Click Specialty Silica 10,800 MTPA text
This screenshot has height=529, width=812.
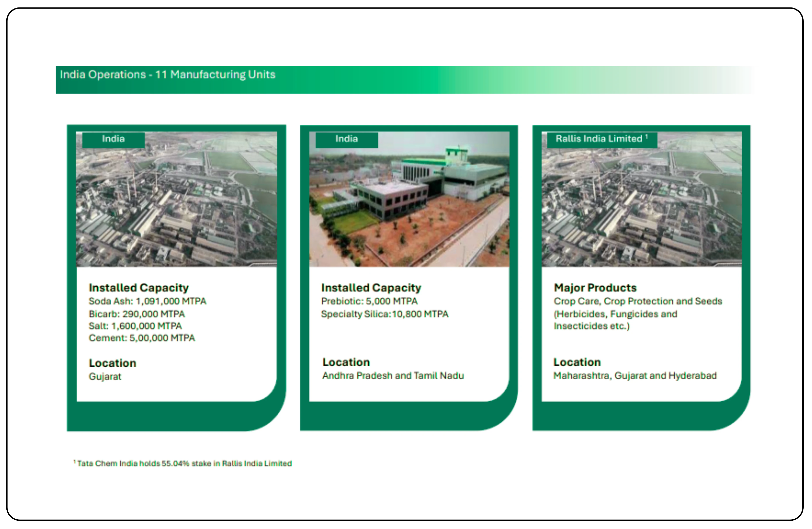pos(384,314)
